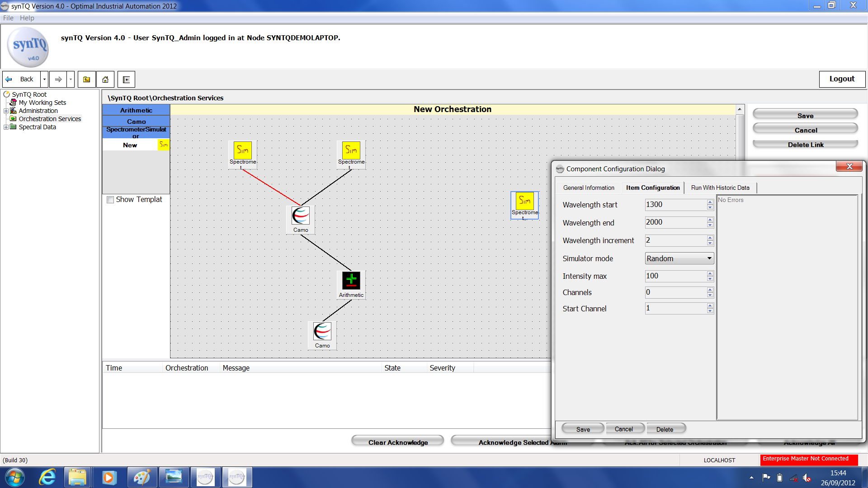Click the canvas scrollbar up arrow
Image resolution: width=868 pixels, height=488 pixels.
pos(740,110)
